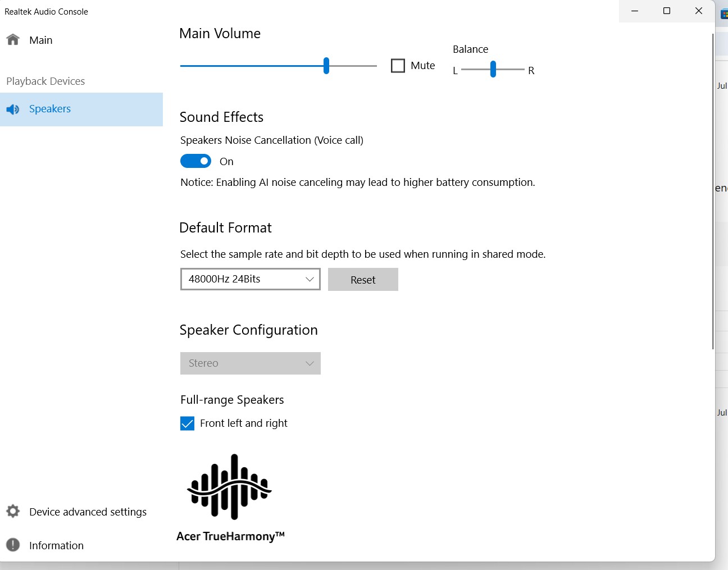
Task: Click the Playback Devices heading
Action: tap(46, 81)
